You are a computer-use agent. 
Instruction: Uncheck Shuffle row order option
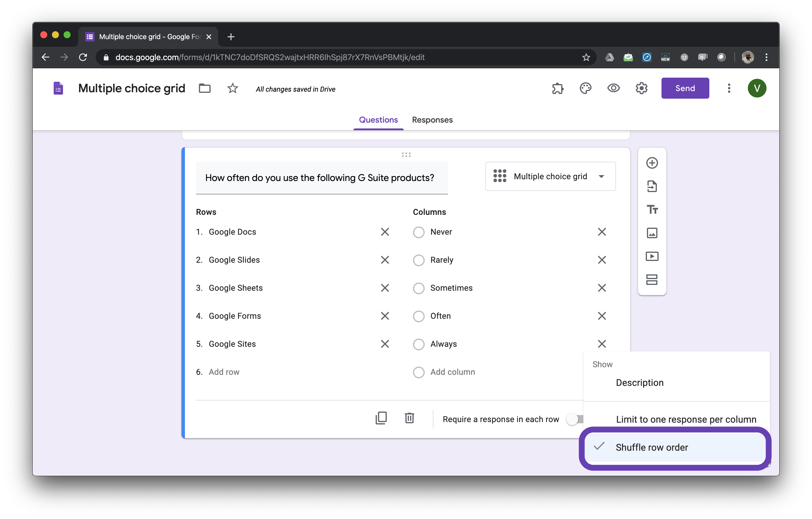(x=652, y=447)
